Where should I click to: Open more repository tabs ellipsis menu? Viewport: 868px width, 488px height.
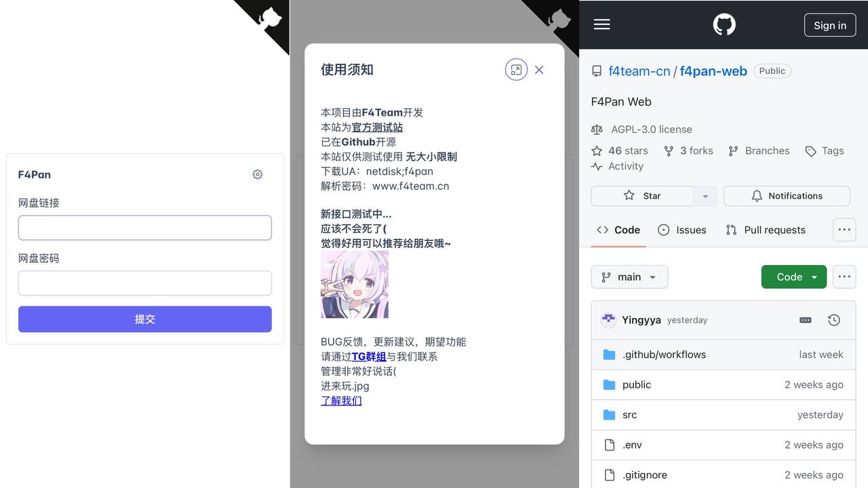(x=844, y=230)
